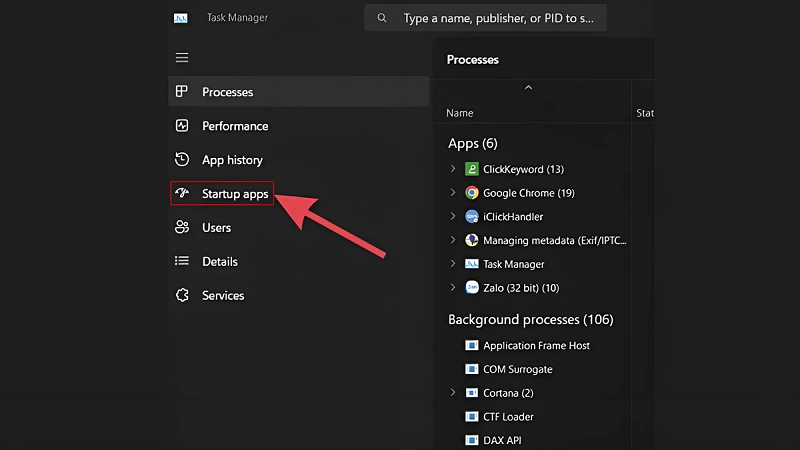Expand the Cortana background process
800x450 pixels.
click(x=453, y=393)
